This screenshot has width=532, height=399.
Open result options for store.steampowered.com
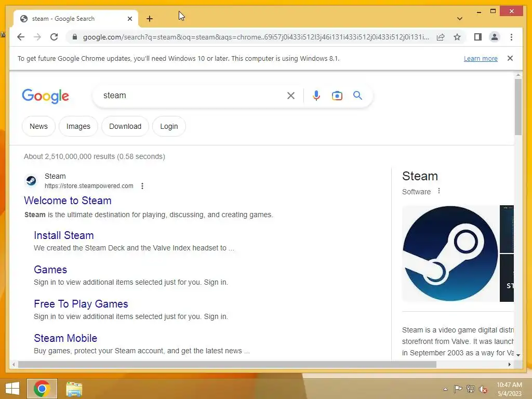[x=142, y=186]
